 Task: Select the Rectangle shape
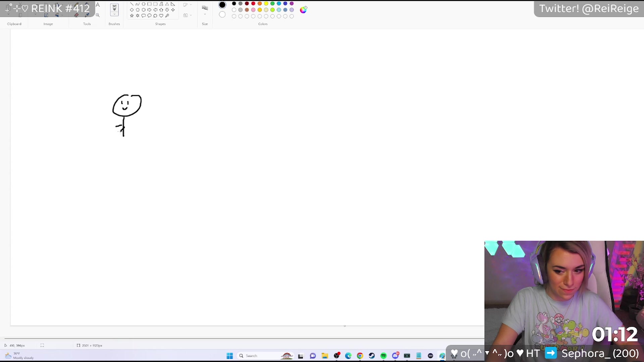pos(150,4)
